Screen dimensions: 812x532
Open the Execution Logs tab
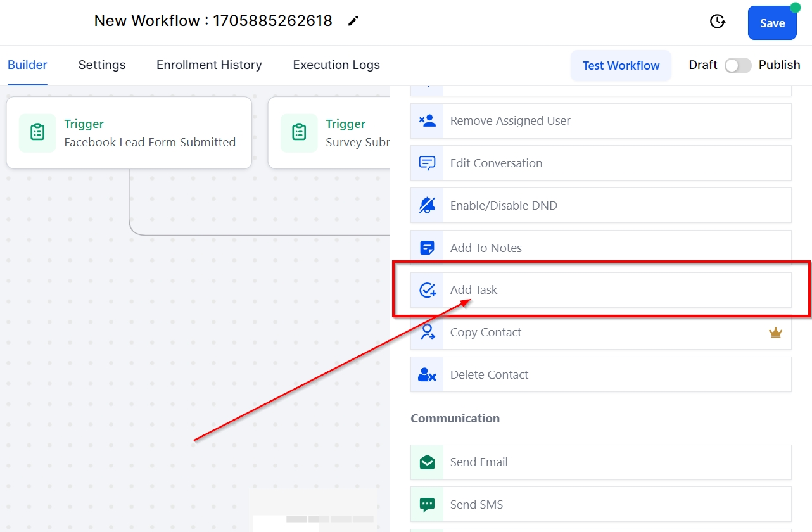click(336, 65)
